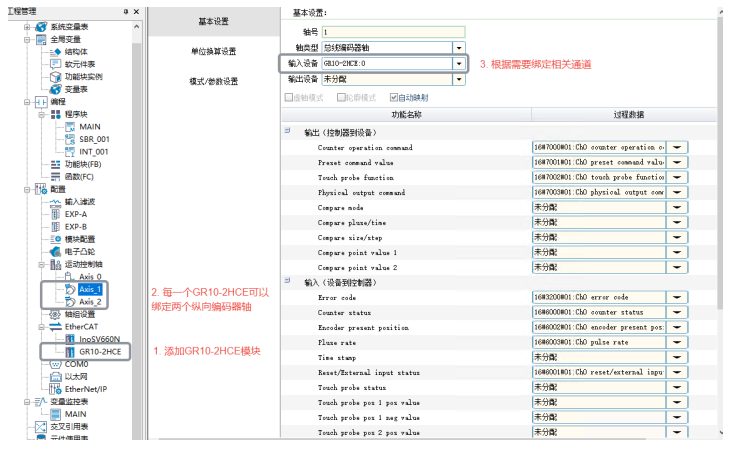The width and height of the screenshot is (729, 451).
Task: Pin the 工程管理 panel
Action: (126, 12)
